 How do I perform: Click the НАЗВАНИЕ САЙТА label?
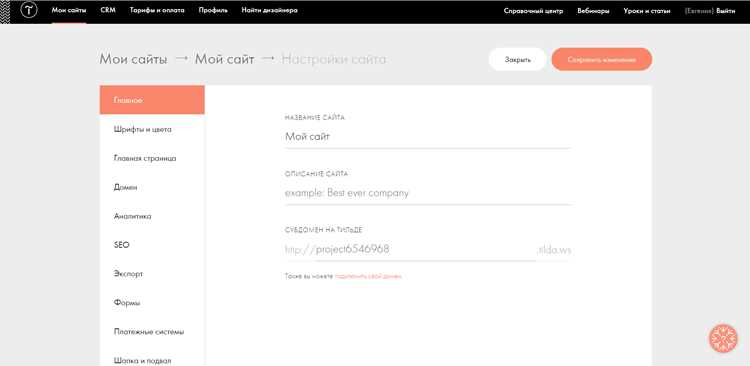314,118
